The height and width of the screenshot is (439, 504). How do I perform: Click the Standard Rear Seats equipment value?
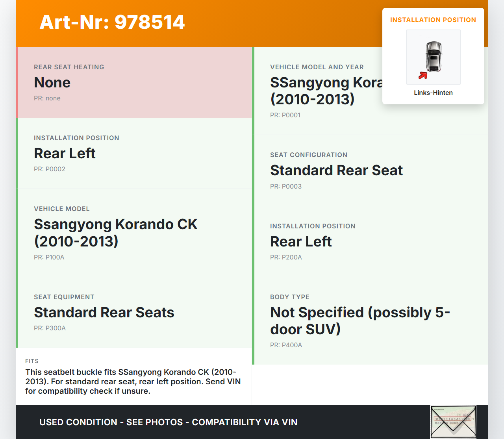pyautogui.click(x=104, y=312)
